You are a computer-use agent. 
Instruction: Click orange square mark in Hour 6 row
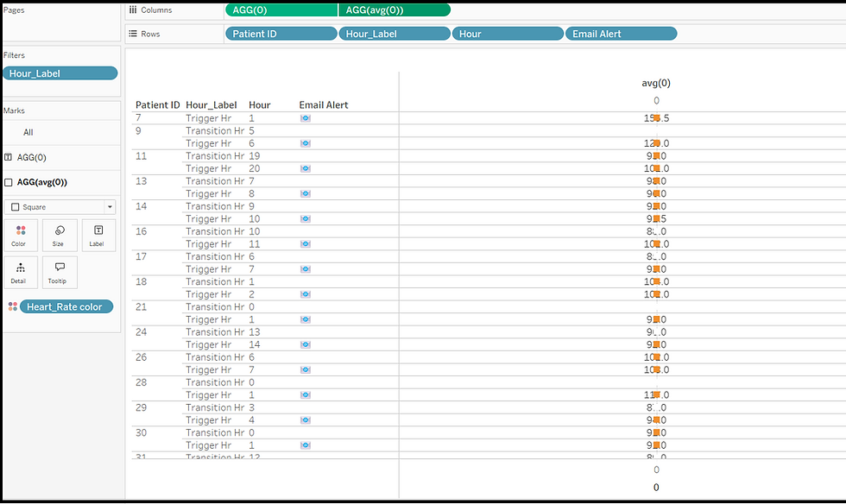click(657, 143)
